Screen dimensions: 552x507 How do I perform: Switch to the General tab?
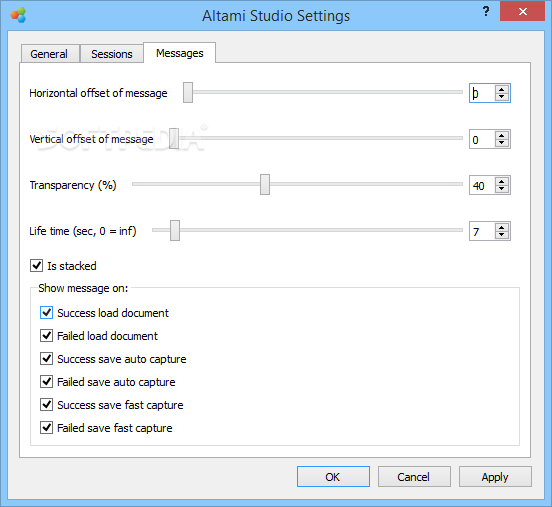coord(50,54)
